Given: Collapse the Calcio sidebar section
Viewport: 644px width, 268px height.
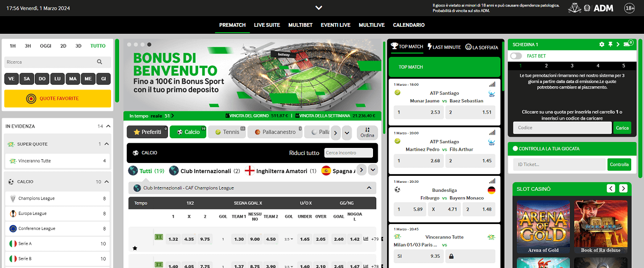Looking at the screenshot, I should (107, 182).
